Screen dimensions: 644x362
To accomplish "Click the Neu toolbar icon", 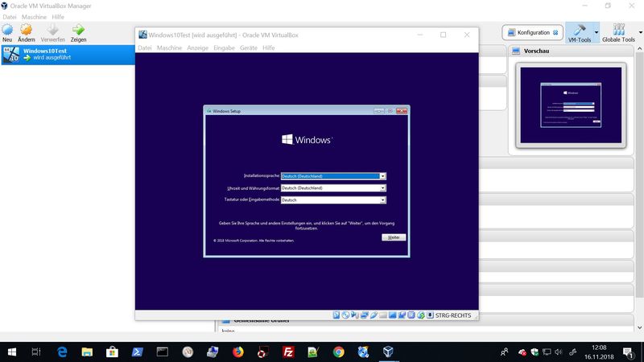I will tap(7, 30).
